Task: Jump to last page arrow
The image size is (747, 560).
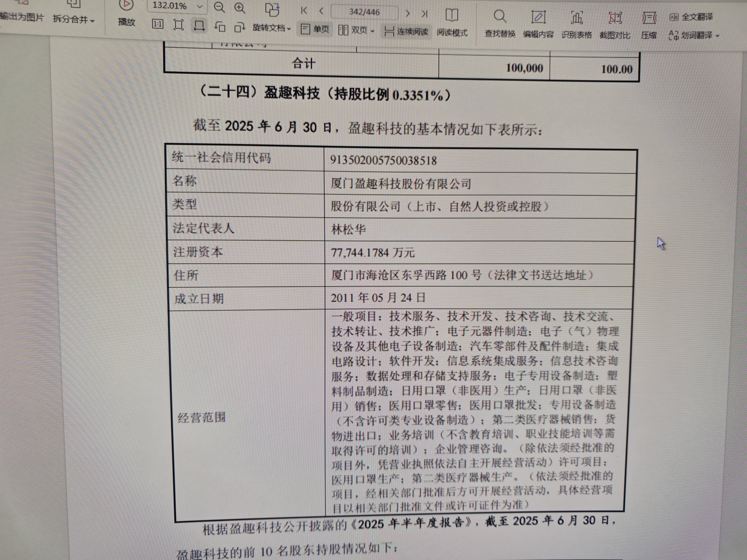Action: click(x=424, y=14)
